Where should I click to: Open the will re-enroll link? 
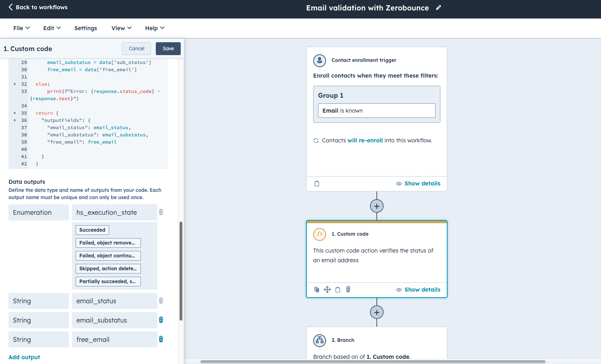365,140
